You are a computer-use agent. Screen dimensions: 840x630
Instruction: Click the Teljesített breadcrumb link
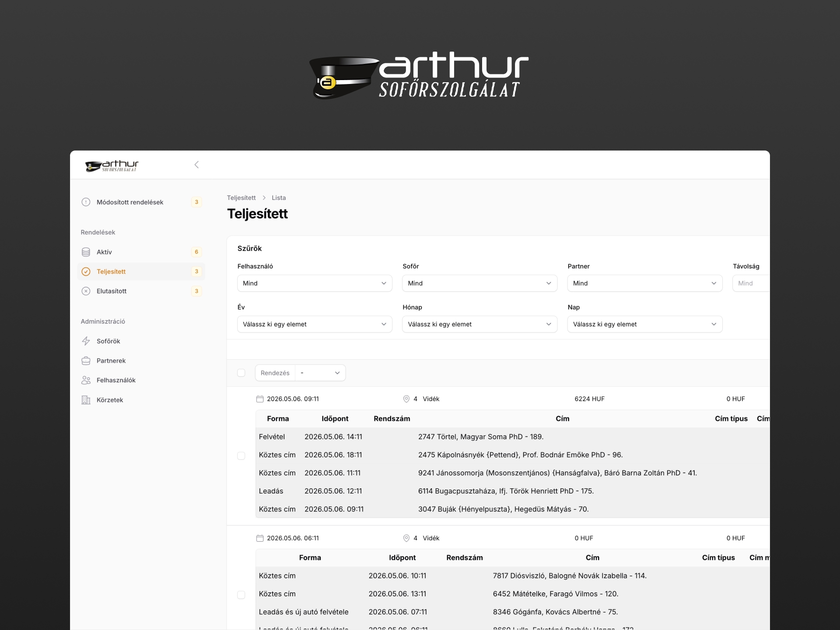(x=241, y=198)
